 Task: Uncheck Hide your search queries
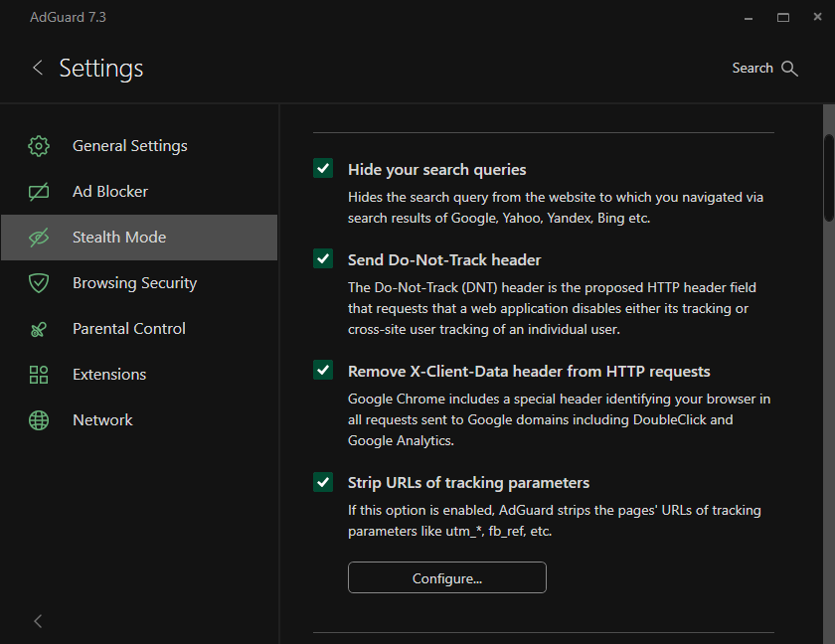coord(323,169)
